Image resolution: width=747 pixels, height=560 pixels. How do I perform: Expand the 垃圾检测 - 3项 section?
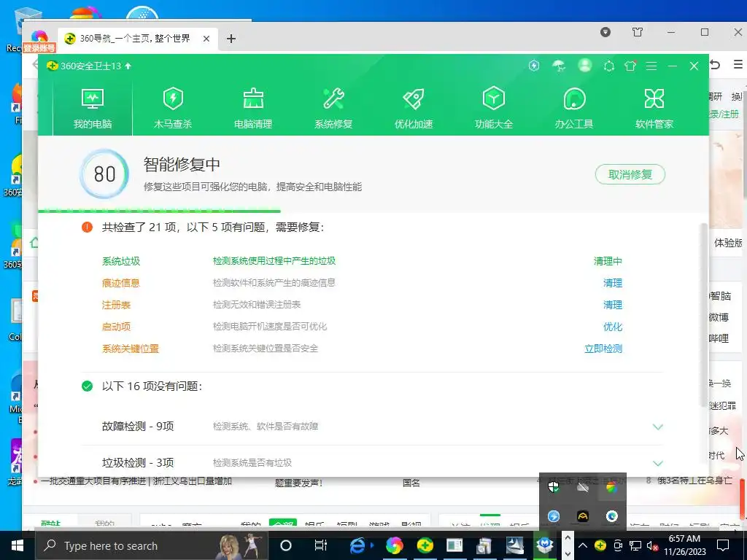point(657,463)
